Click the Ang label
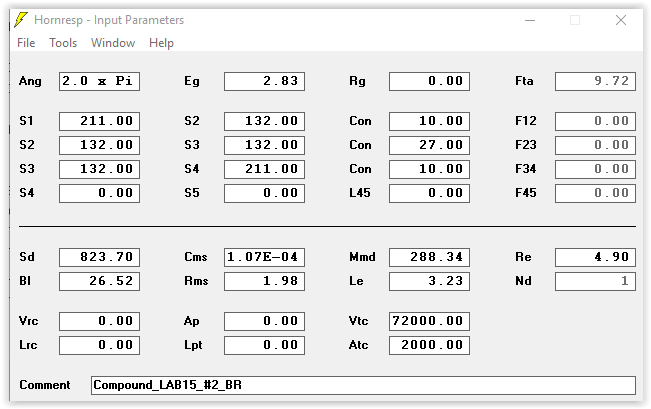The image size is (651, 409). [30, 81]
